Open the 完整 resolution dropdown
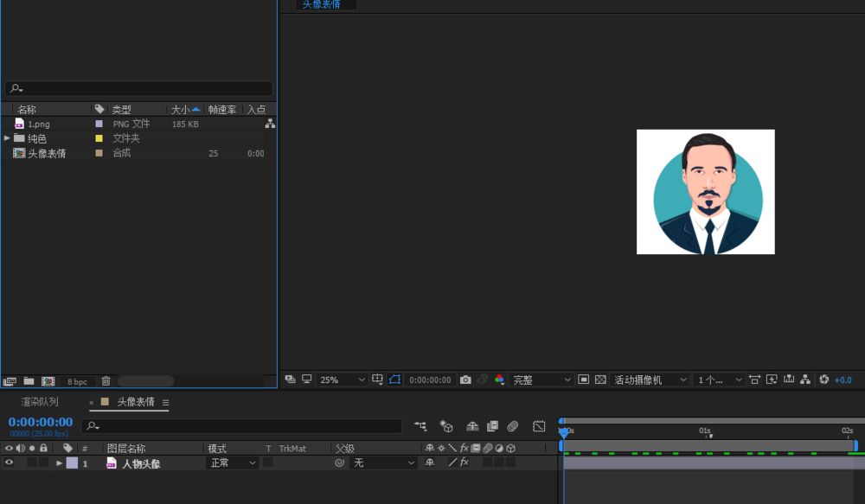This screenshot has width=865, height=504. [x=541, y=380]
